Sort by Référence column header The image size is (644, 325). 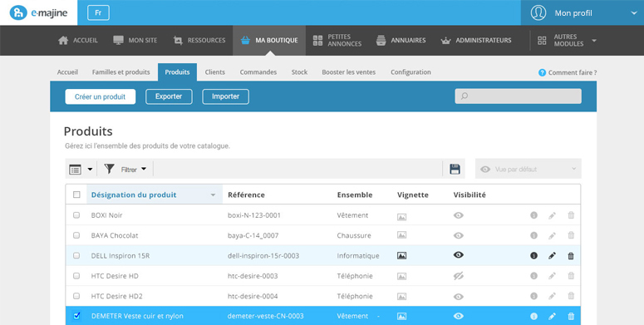[246, 195]
